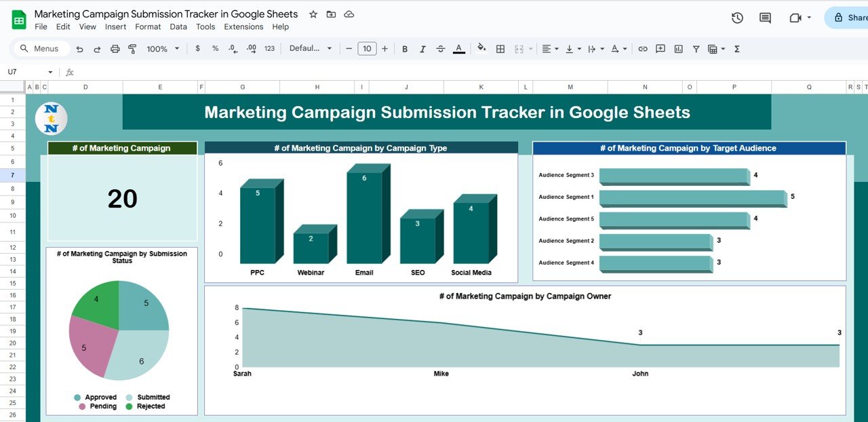868x422 pixels.
Task: Expand the Name box dropdown arrow
Action: pyautogui.click(x=50, y=72)
